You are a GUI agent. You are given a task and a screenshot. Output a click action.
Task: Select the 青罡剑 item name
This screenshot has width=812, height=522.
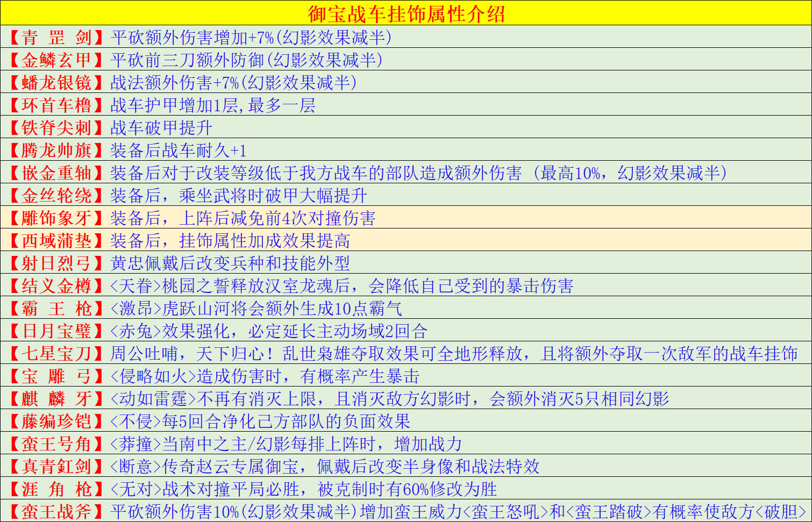pyautogui.click(x=56, y=37)
